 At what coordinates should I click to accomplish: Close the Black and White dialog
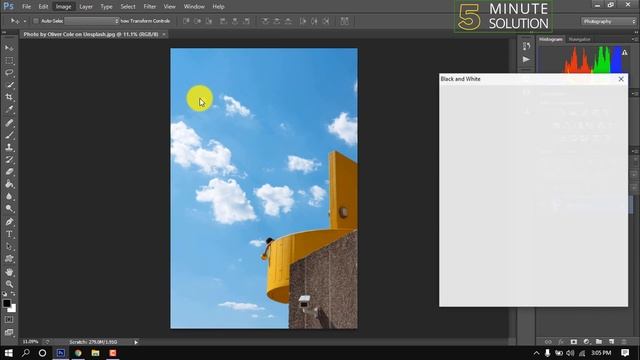[621, 79]
